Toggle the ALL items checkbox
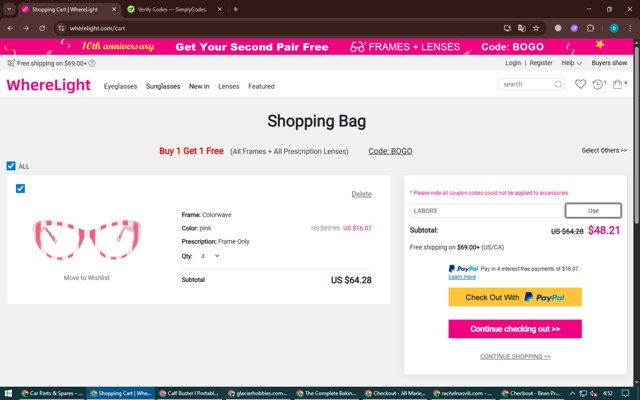The width and height of the screenshot is (640, 400). [11, 166]
